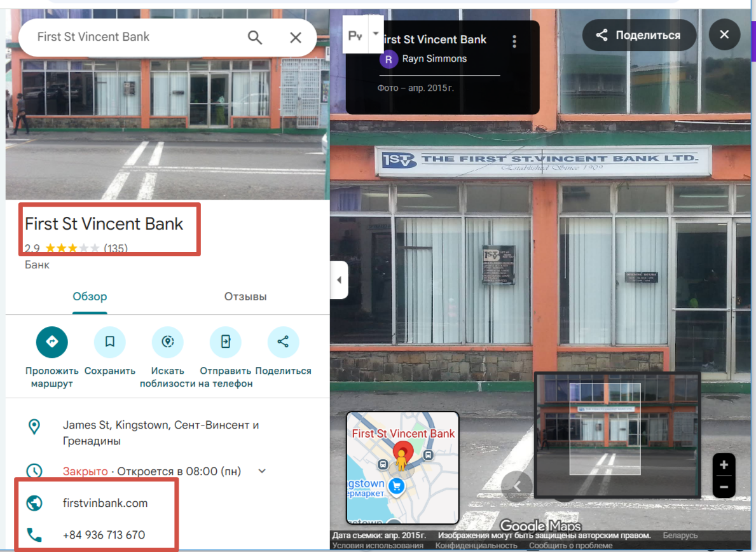Select the Обзор tab
The image size is (756, 552).
[90, 297]
